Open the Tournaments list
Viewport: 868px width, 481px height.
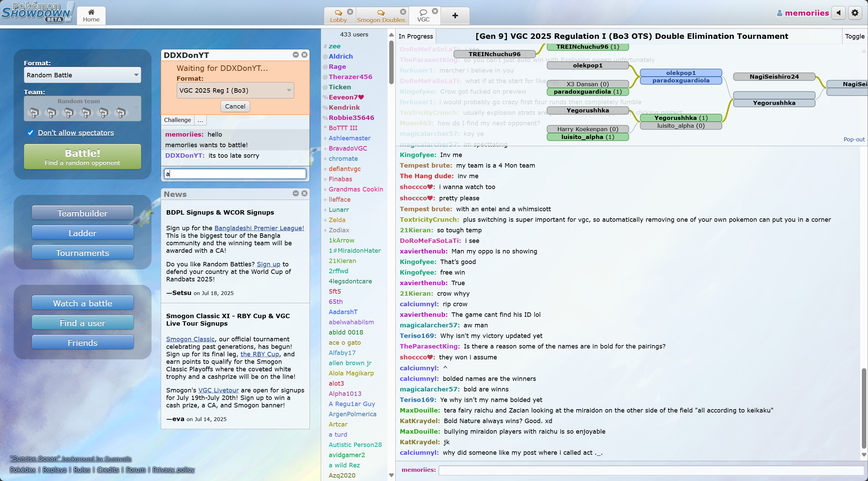point(82,252)
